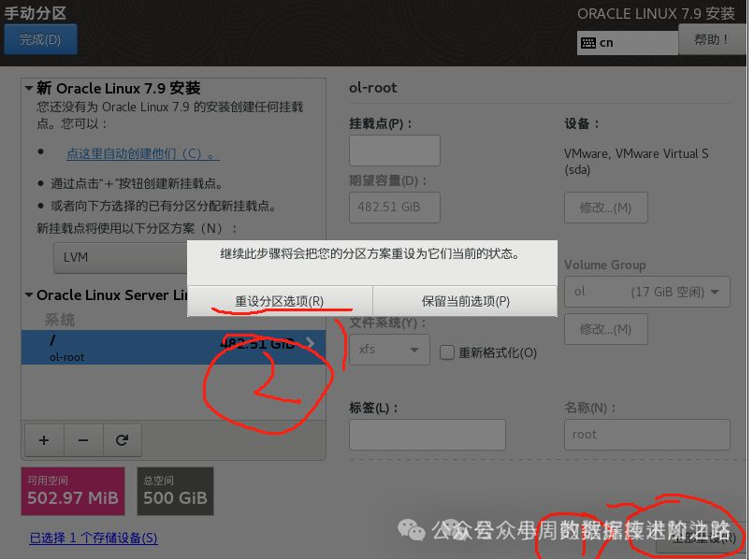Click the 保留当前选项(P) dialog button
The height and width of the screenshot is (560, 754).
tap(465, 301)
